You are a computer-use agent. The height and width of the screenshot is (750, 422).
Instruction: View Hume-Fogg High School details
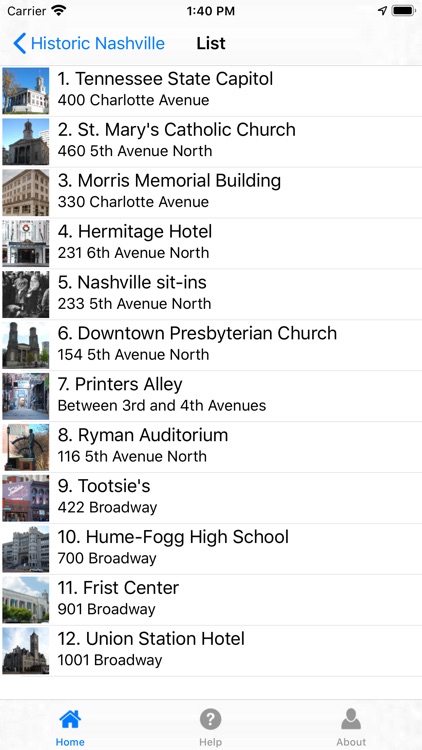(x=211, y=549)
